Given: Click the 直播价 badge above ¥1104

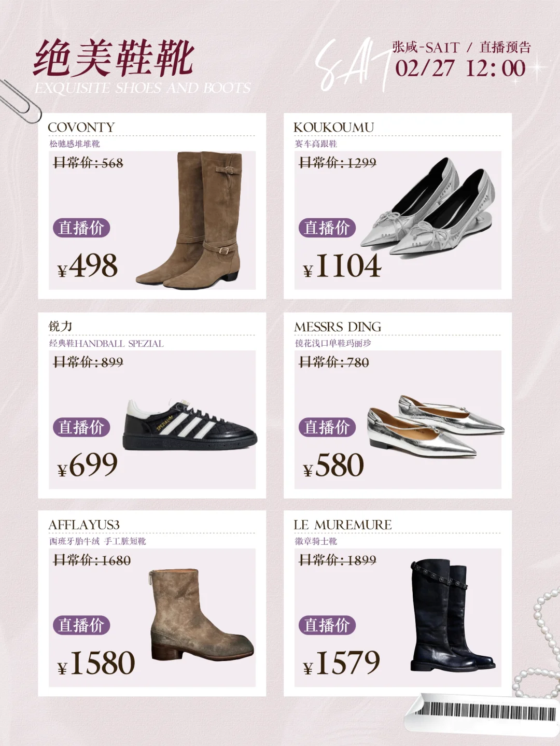Looking at the screenshot, I should pos(327,228).
